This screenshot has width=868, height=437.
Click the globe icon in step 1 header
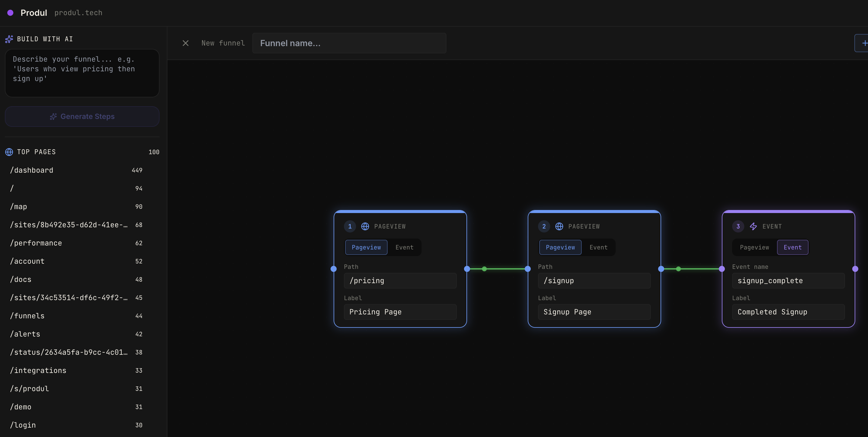365,227
